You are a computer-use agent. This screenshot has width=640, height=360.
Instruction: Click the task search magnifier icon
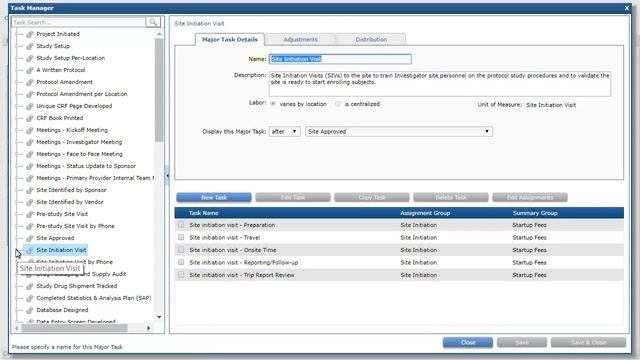pos(153,22)
